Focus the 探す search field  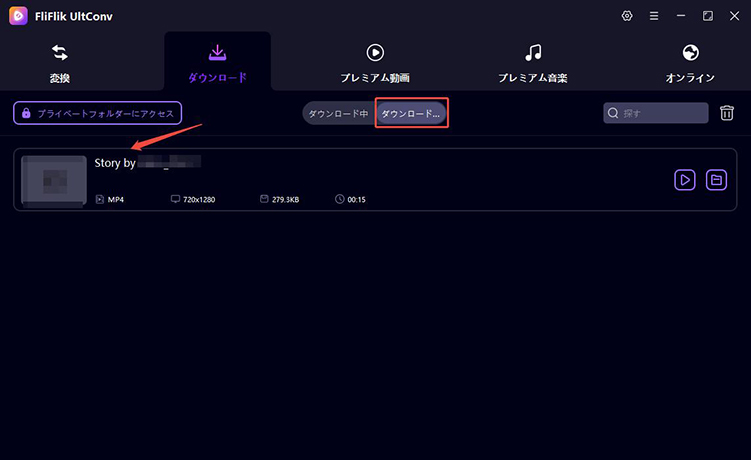pos(662,114)
